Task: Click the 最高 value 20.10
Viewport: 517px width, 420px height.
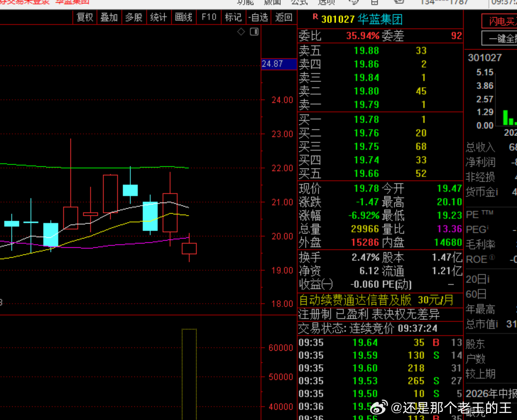Action: click(x=449, y=202)
